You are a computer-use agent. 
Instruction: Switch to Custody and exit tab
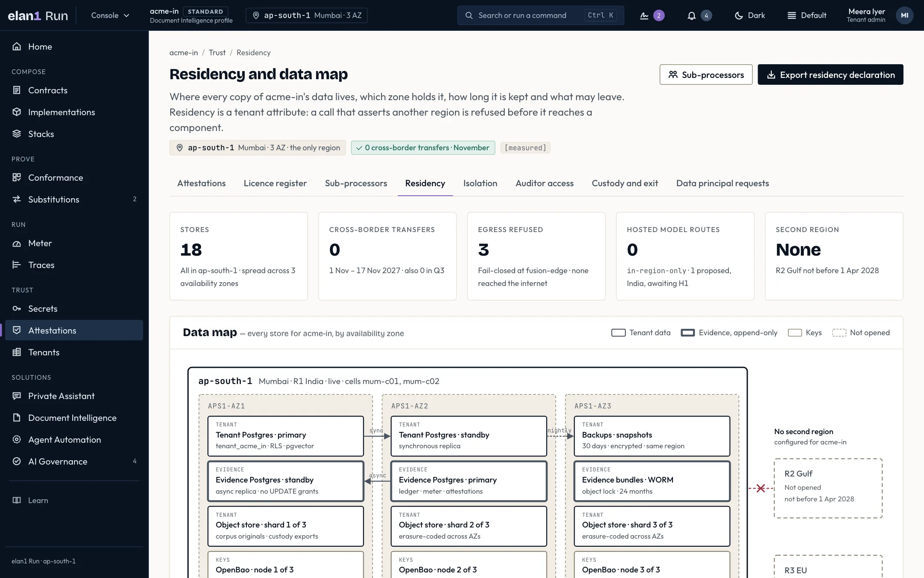625,183
